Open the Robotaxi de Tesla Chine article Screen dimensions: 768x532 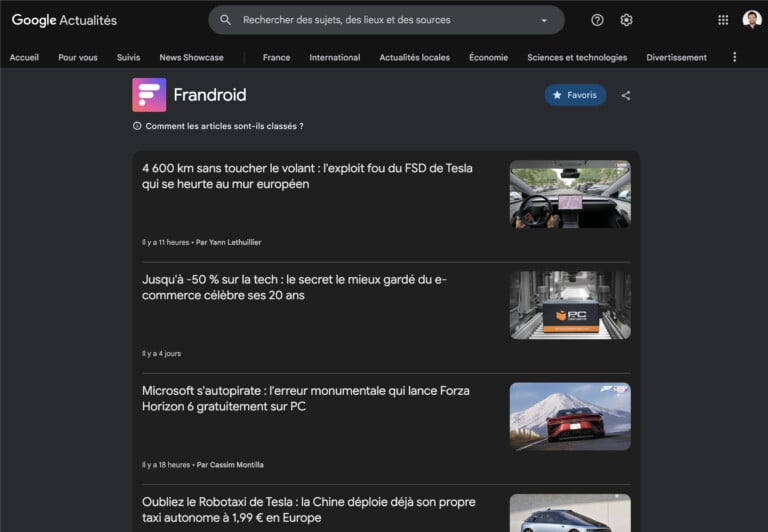click(309, 509)
